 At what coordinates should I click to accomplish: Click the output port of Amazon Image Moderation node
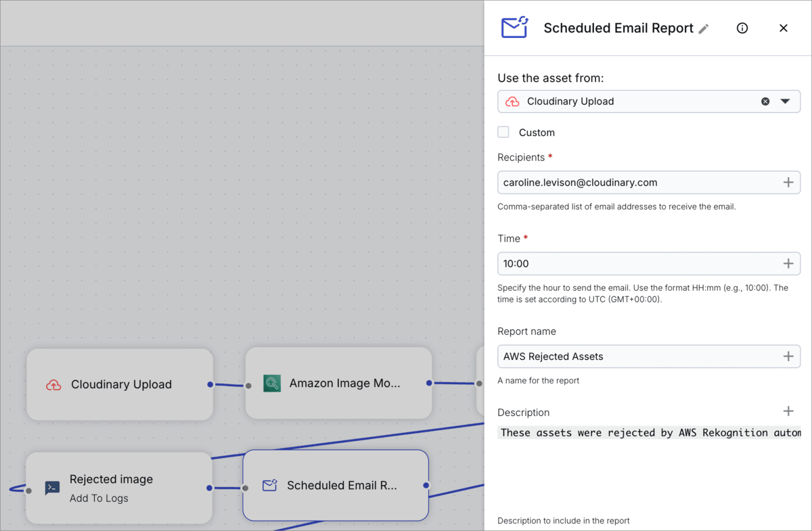tap(429, 383)
